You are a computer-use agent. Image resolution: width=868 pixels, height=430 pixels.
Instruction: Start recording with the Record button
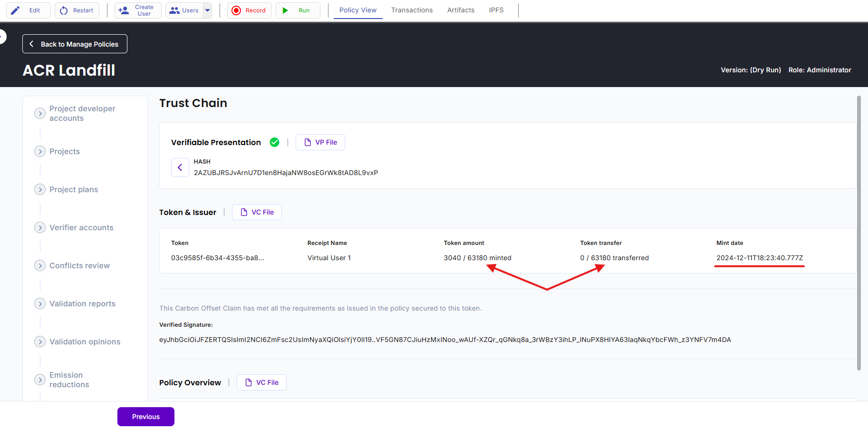250,10
